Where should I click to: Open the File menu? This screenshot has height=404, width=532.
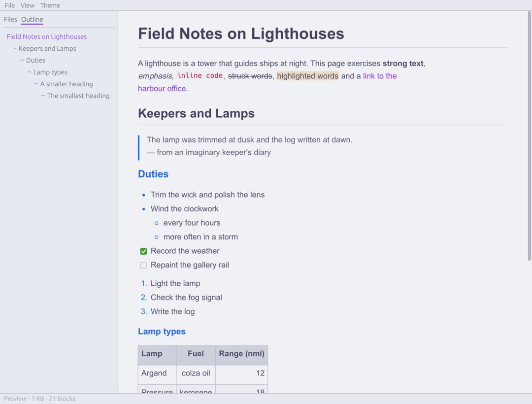[x=9, y=5]
